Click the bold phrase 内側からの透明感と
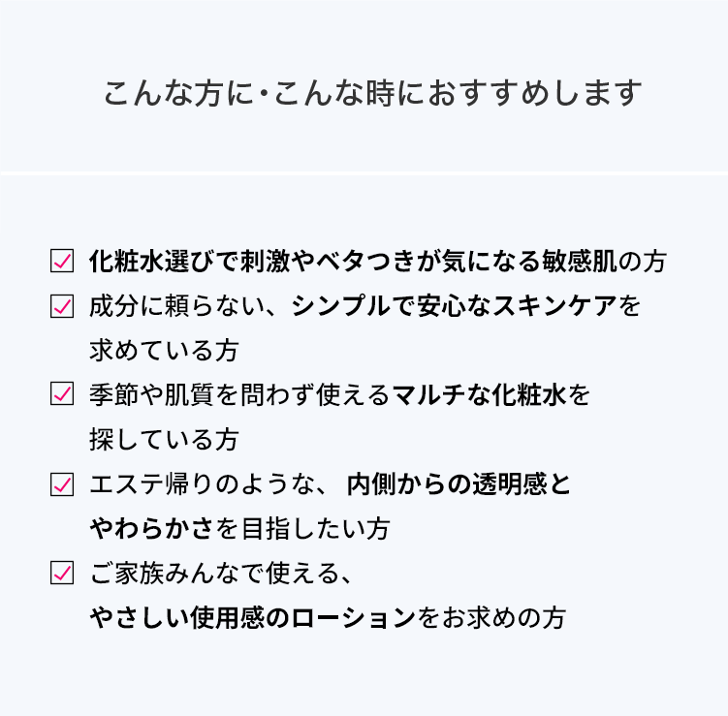The image size is (728, 716). point(459,484)
